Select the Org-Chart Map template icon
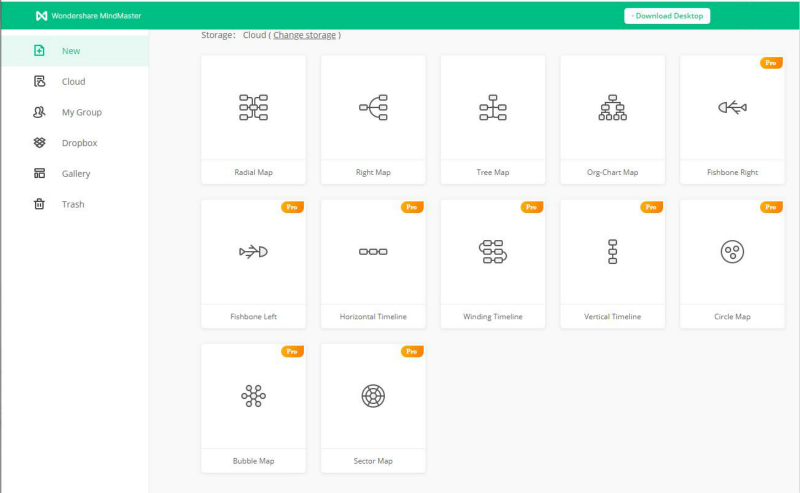This screenshot has width=800, height=493. click(612, 107)
